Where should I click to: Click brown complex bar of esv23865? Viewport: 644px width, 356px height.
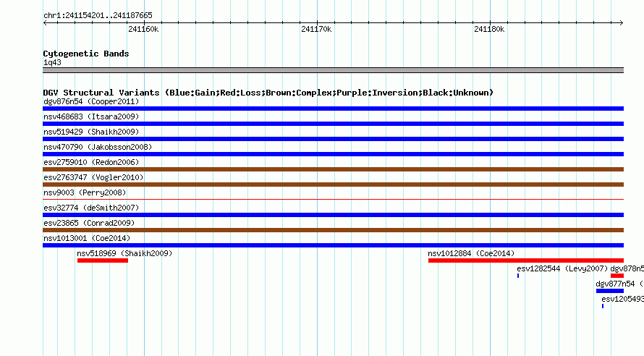333,230
